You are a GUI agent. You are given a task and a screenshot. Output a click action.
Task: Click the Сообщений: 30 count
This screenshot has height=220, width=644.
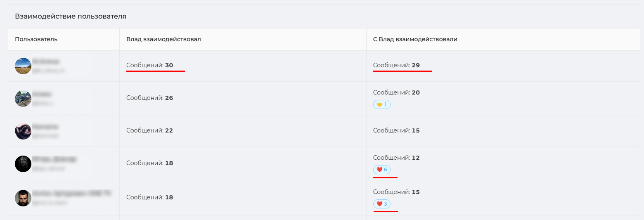[x=150, y=65]
